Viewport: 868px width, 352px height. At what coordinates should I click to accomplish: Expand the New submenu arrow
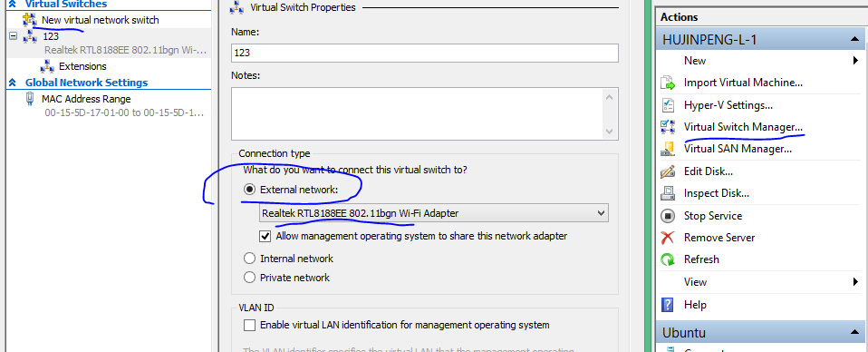coord(856,61)
